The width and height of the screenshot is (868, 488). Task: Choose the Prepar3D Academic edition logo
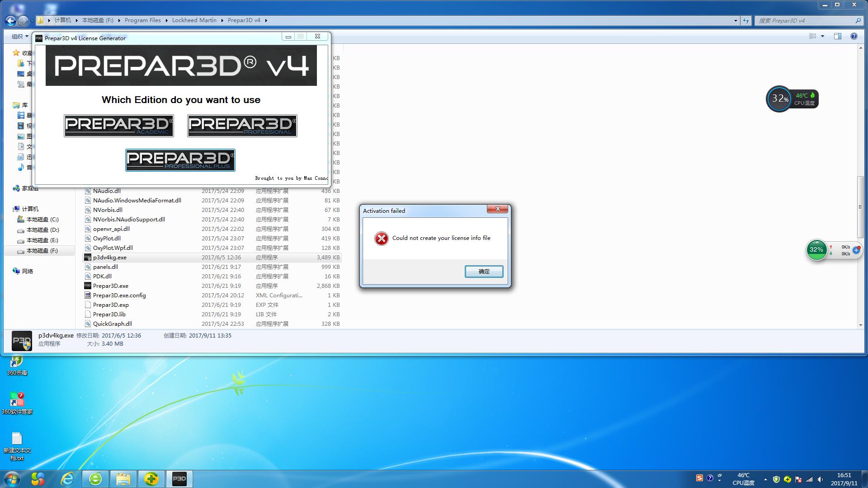pos(119,126)
